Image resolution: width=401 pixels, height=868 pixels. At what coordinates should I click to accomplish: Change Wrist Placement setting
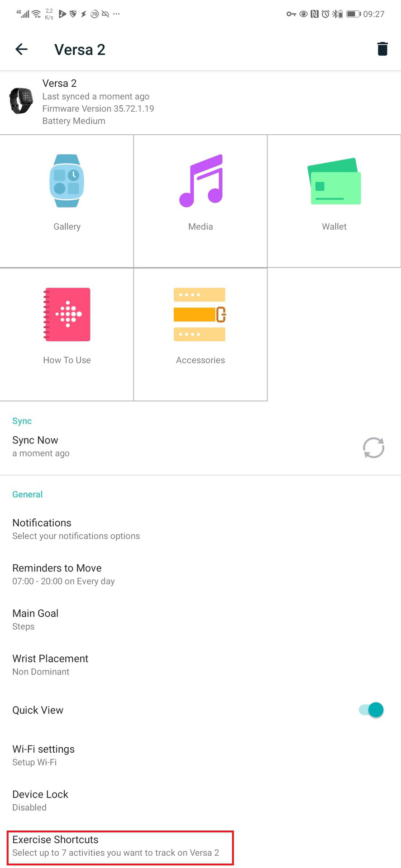[x=50, y=665]
